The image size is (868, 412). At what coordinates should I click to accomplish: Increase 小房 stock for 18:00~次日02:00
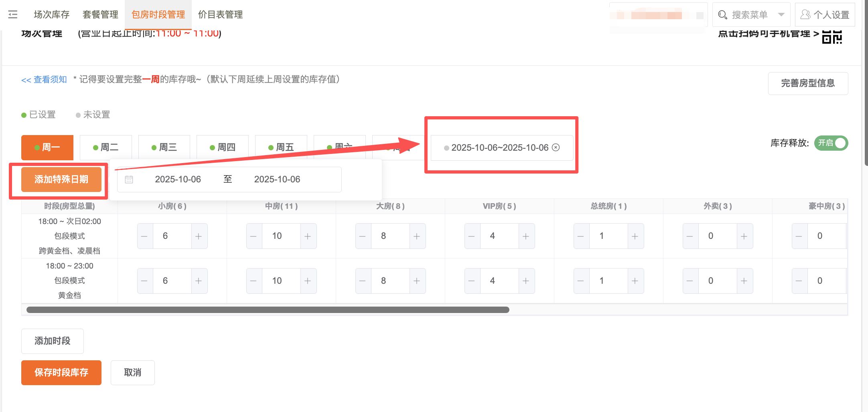pyautogui.click(x=199, y=236)
